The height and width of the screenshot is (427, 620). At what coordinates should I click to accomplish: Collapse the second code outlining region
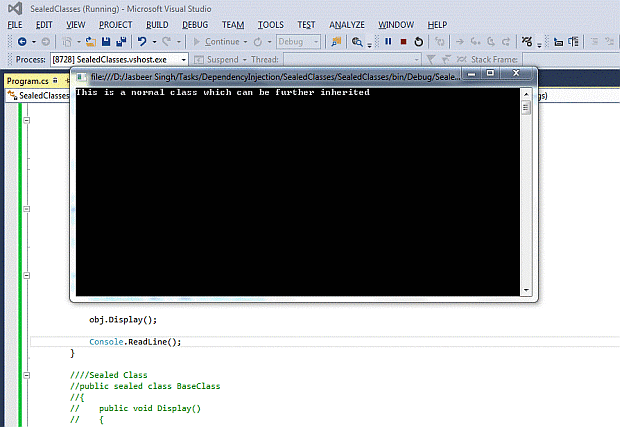26,209
